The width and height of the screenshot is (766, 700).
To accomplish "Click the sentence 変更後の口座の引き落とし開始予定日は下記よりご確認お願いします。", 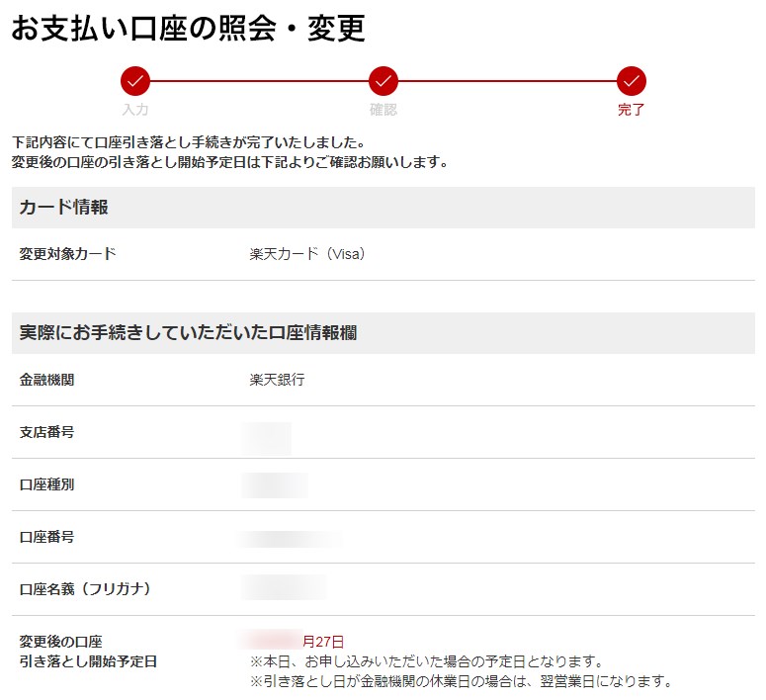I will click(x=230, y=162).
